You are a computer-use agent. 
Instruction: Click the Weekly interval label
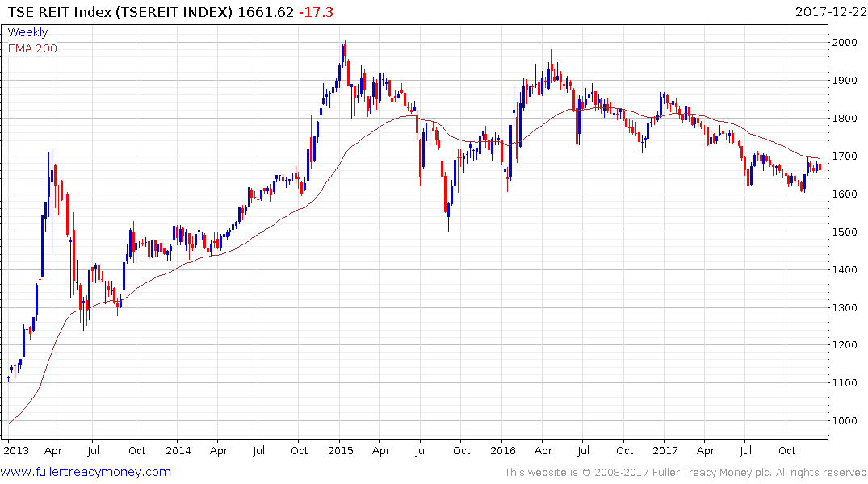[27, 32]
